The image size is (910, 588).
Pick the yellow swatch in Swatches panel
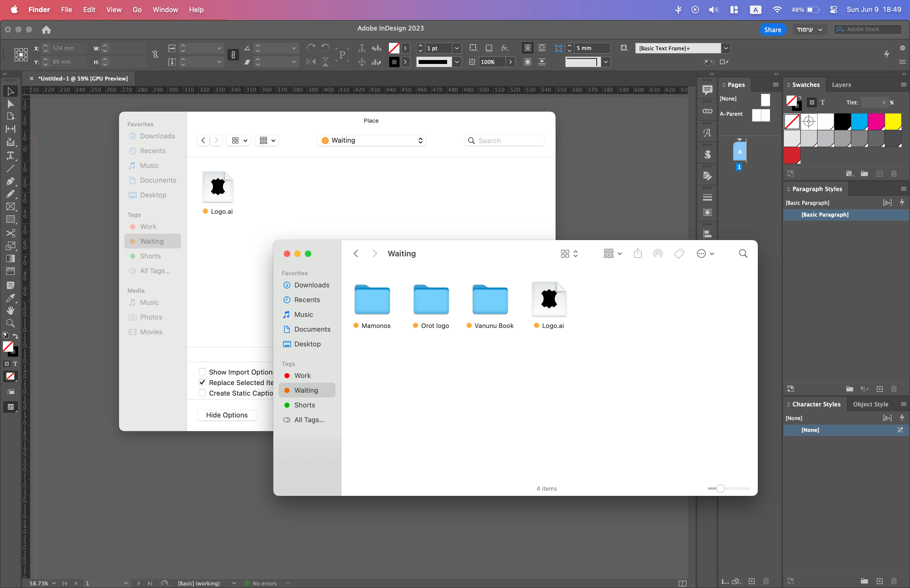[893, 121]
